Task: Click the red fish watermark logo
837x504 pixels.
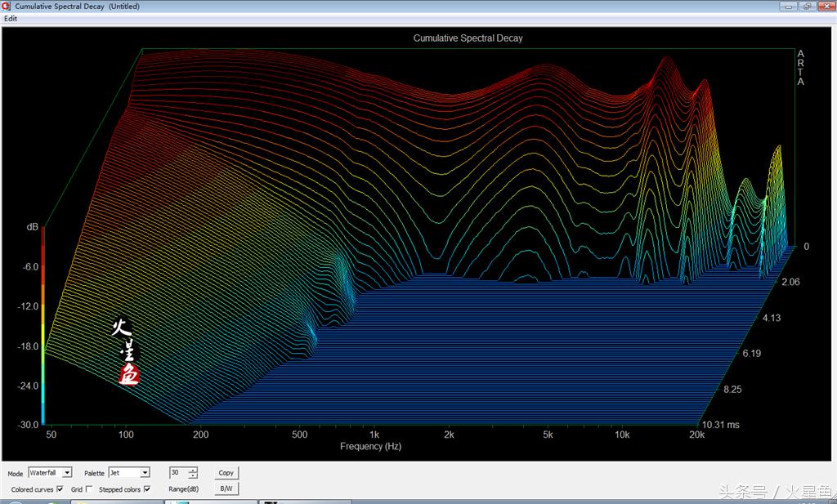Action: pos(128,375)
